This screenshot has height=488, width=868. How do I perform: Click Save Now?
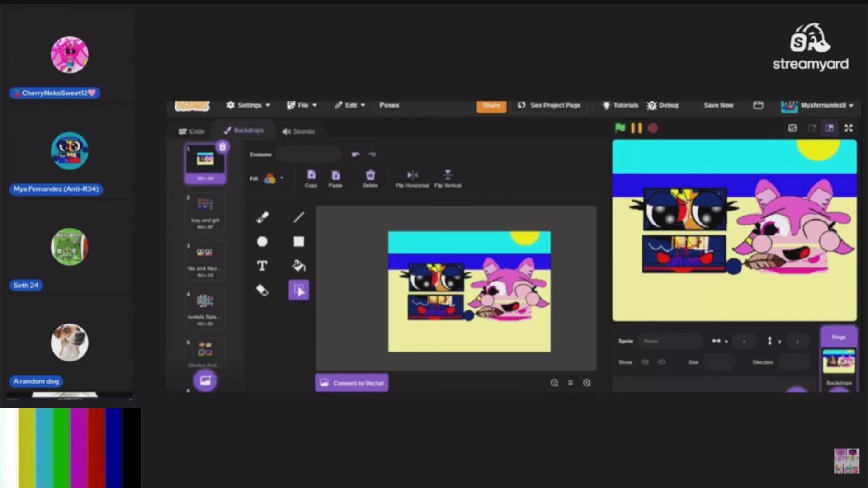click(718, 105)
